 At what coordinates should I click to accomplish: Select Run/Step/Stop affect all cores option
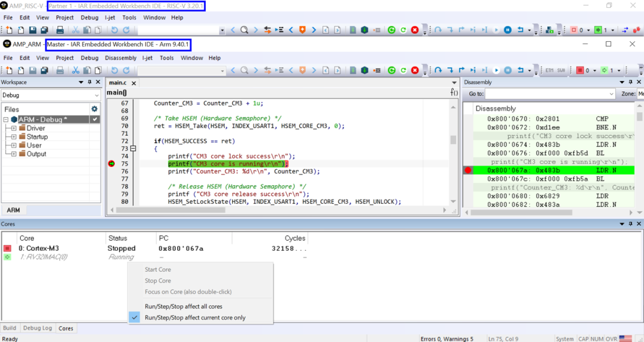tap(184, 306)
